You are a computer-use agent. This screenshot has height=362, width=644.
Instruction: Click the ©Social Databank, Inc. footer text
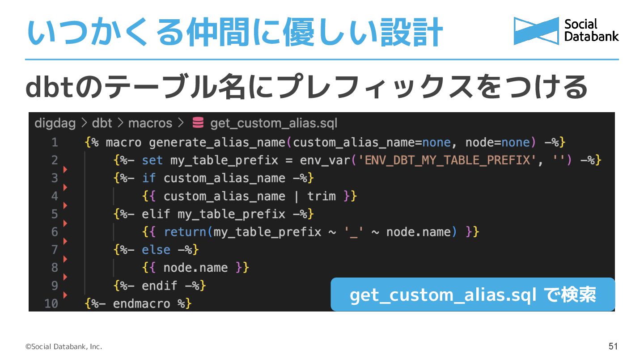pyautogui.click(x=64, y=347)
